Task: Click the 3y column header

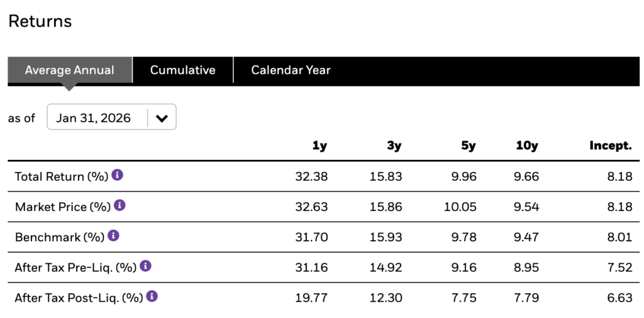Action: coord(394,146)
